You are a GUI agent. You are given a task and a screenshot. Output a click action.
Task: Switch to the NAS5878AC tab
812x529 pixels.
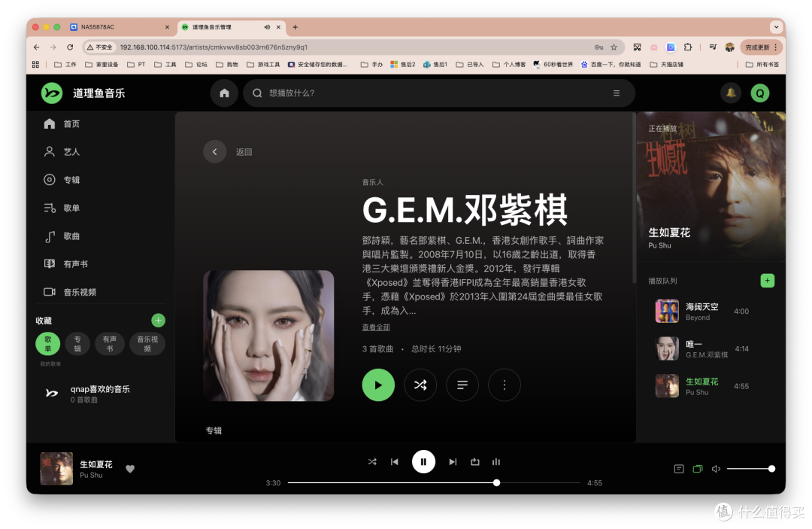120,27
